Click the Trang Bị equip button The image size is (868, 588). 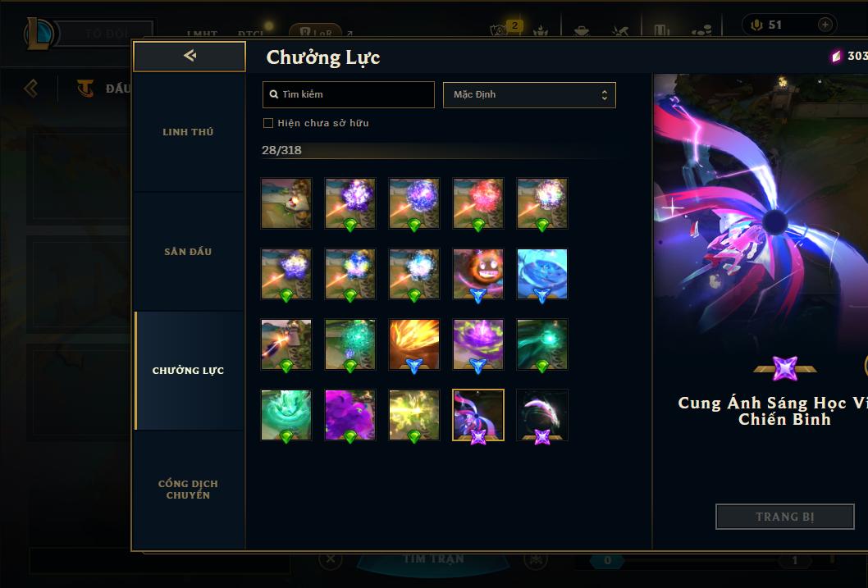point(785,517)
